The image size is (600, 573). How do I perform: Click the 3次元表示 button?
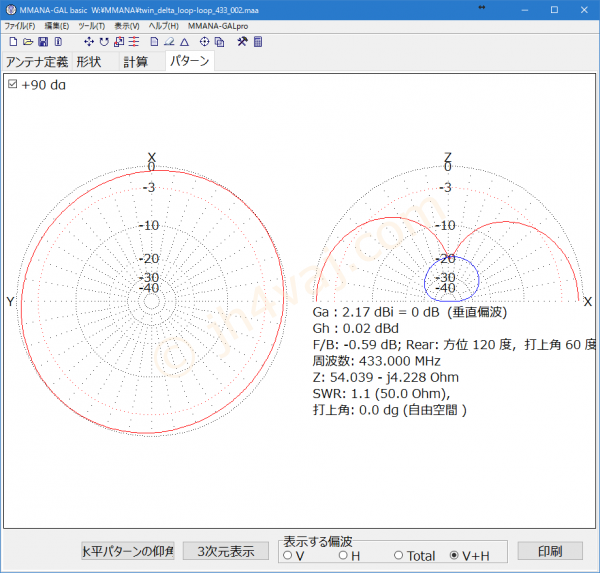[x=226, y=551]
